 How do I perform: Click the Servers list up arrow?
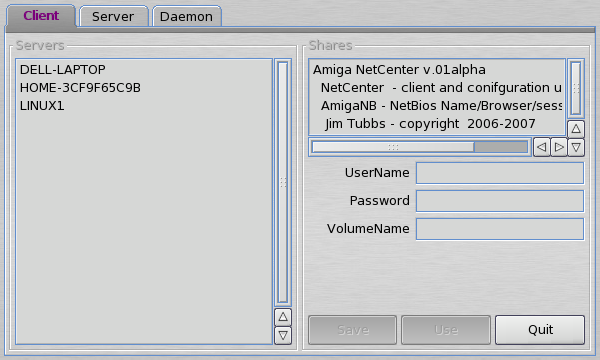[x=283, y=317]
